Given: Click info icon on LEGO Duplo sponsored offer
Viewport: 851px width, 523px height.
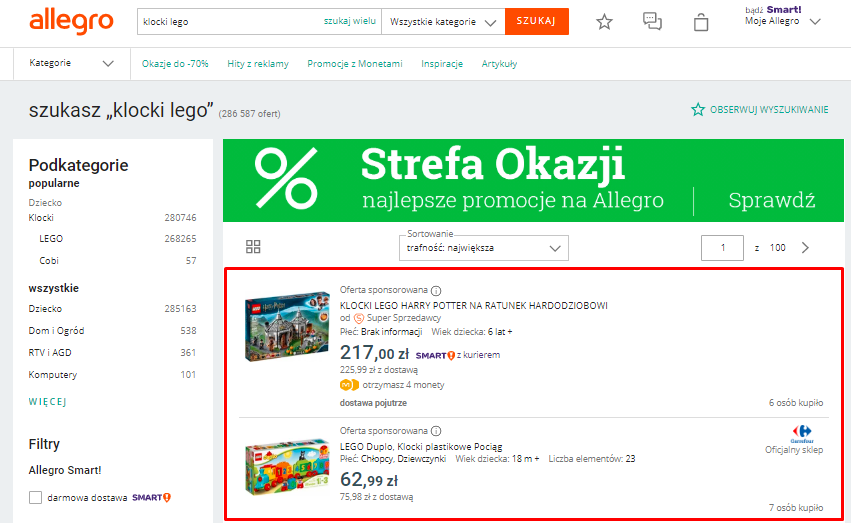Looking at the screenshot, I should pos(436,431).
